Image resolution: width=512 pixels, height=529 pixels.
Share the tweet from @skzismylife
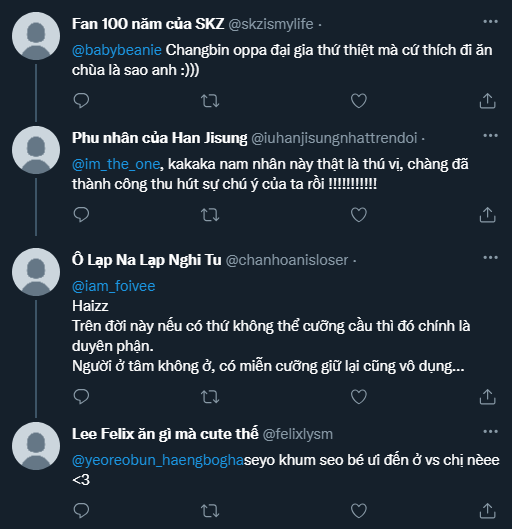point(487,101)
